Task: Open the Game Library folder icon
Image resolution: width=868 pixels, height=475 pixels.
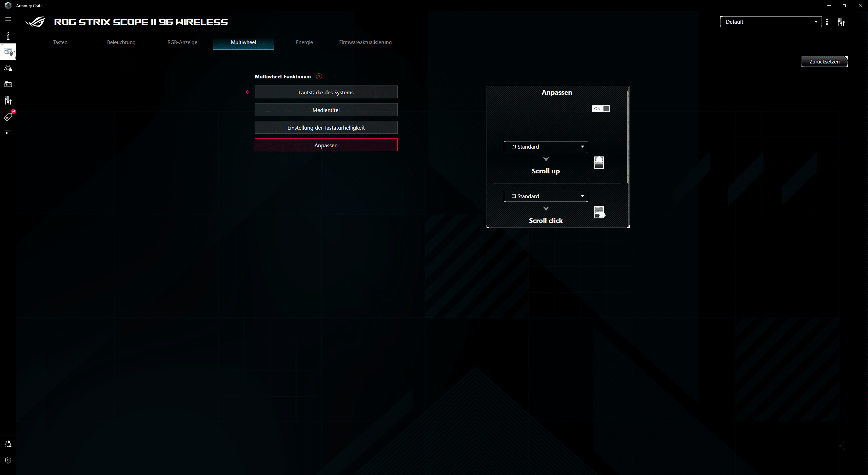Action: click(8, 84)
